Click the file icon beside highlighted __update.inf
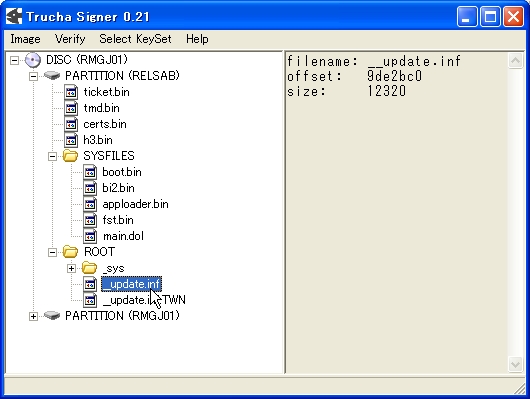The image size is (530, 399). pyautogui.click(x=90, y=284)
